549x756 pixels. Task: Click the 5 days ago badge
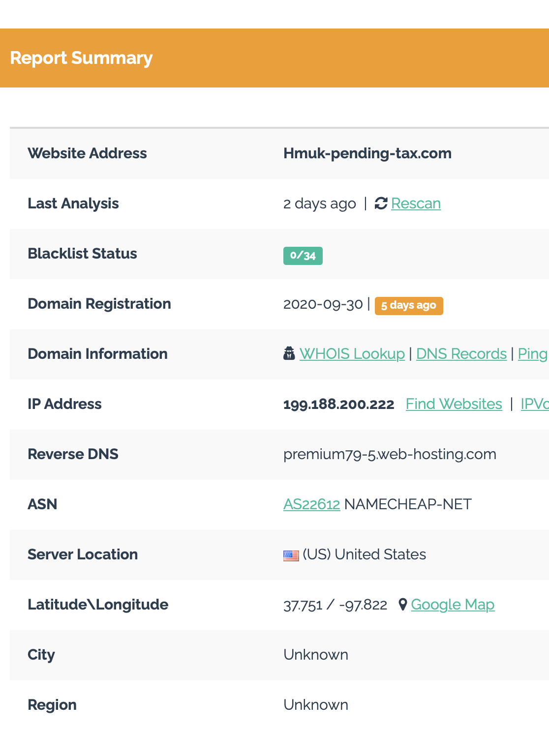click(408, 305)
